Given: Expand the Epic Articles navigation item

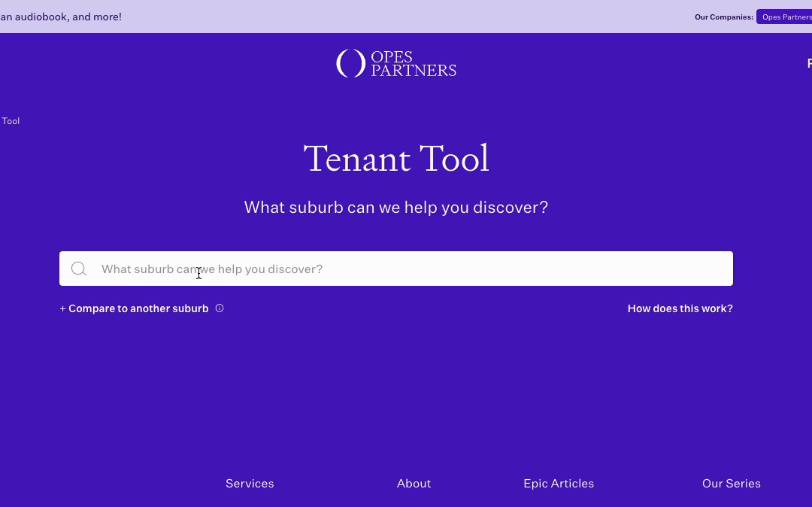Looking at the screenshot, I should click(559, 483).
